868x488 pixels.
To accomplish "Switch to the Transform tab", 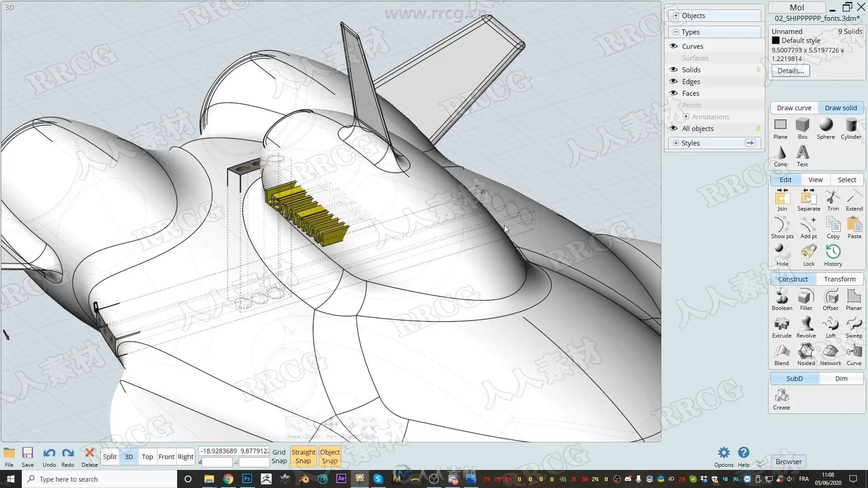I will click(840, 279).
